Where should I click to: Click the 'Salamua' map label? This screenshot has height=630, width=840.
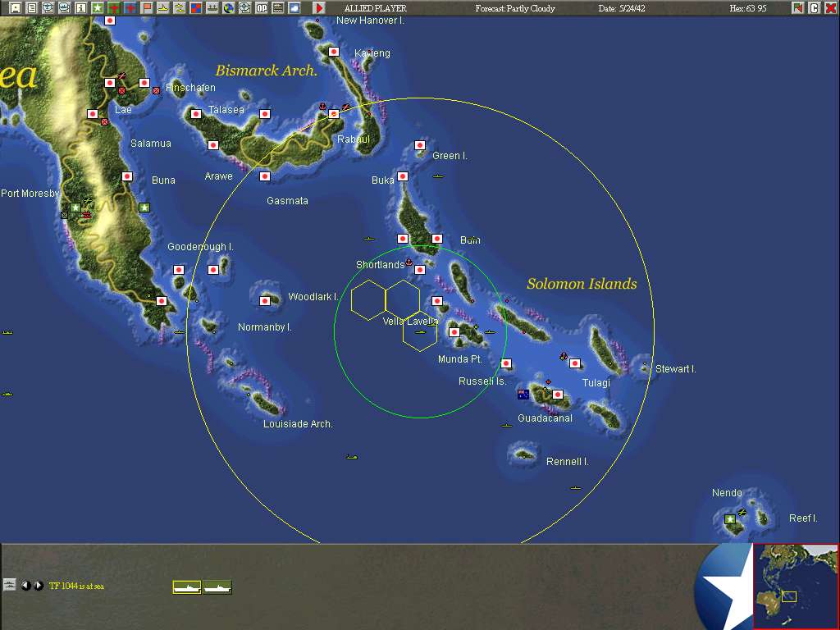click(151, 143)
